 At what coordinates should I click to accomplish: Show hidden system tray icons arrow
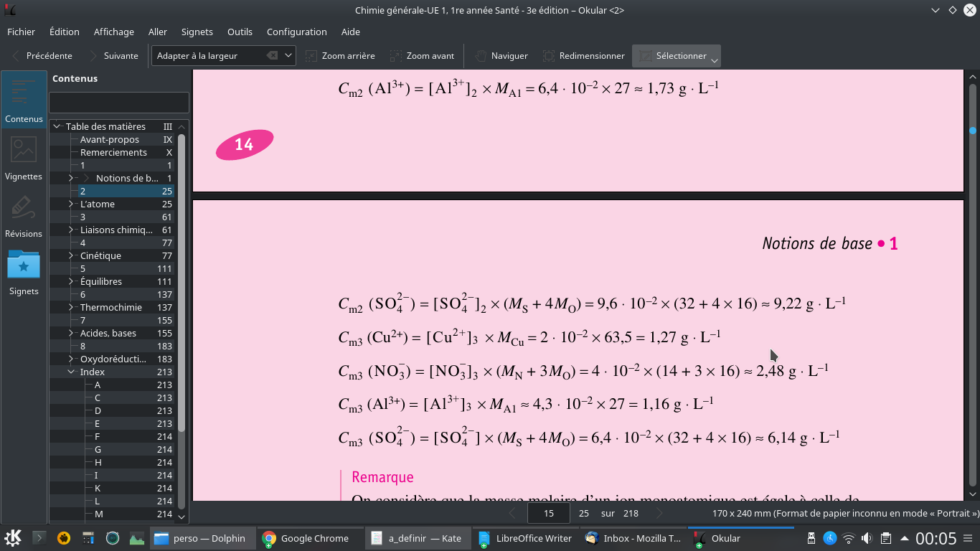[904, 538]
